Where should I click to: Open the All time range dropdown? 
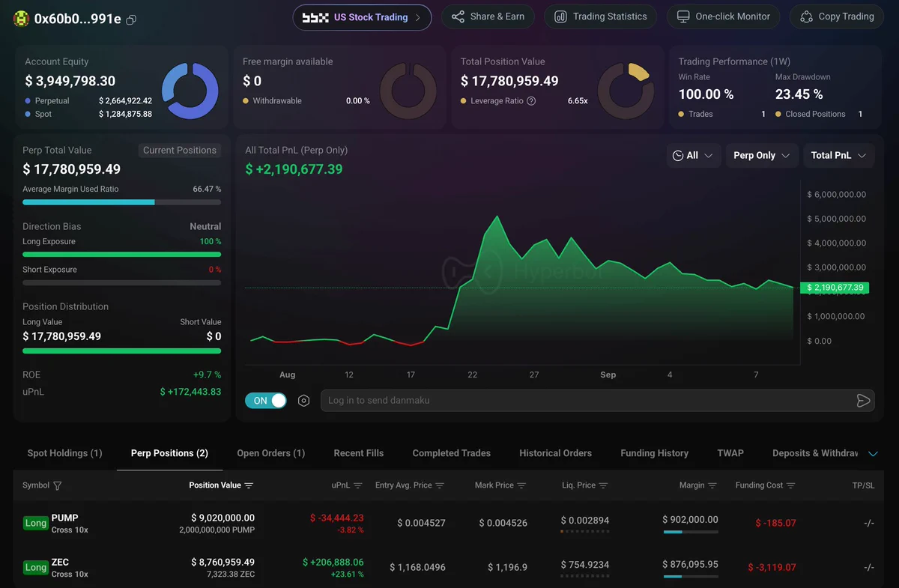[x=694, y=156]
